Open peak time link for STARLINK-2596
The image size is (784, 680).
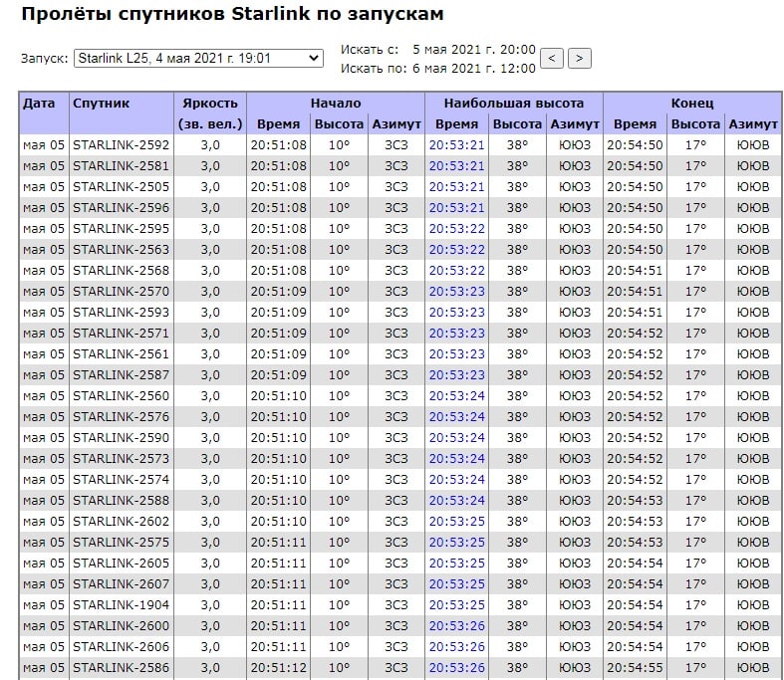(457, 208)
